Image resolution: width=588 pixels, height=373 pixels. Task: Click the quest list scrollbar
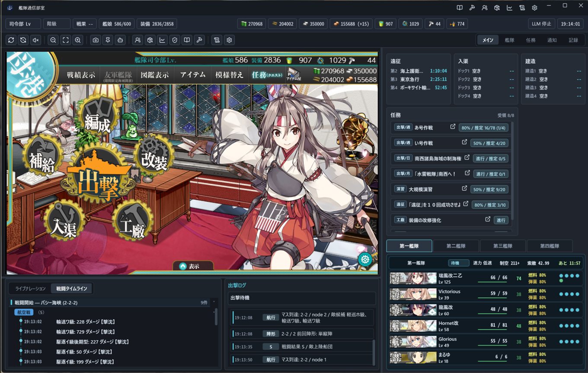point(513,171)
